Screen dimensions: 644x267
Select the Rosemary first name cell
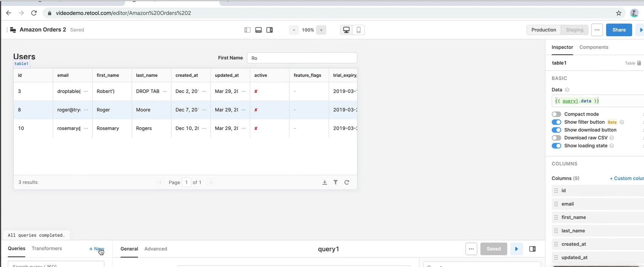[x=112, y=128]
